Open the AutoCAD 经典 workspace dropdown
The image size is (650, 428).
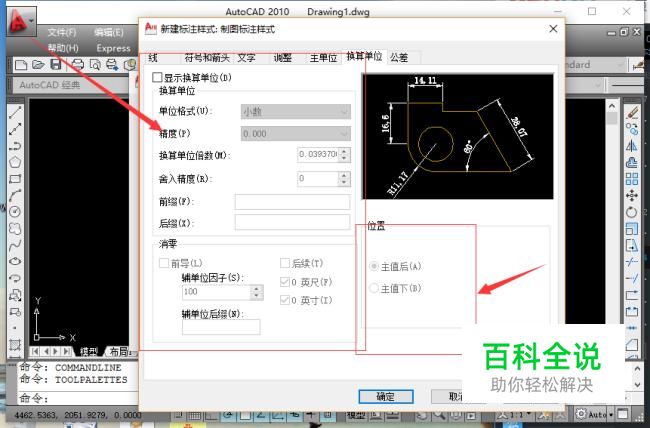click(70, 85)
